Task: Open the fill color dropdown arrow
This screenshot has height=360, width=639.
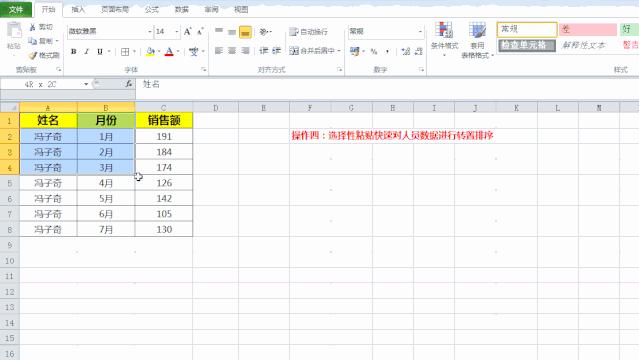Action: (159, 52)
